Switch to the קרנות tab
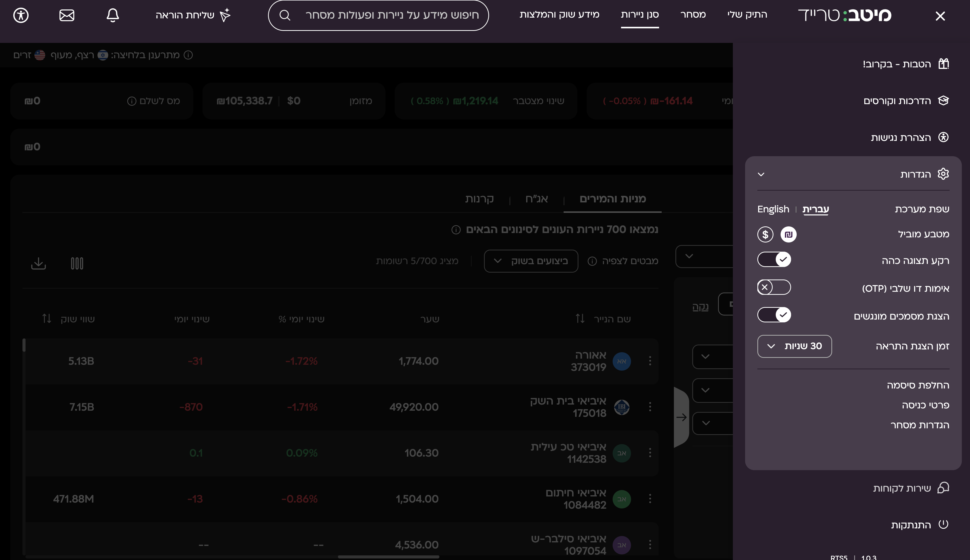970x560 pixels. 479,199
